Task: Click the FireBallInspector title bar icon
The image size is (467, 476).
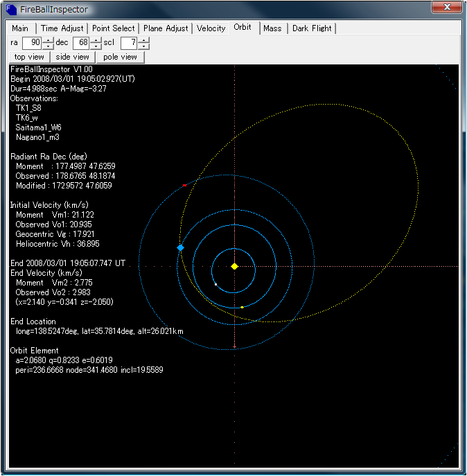Action: coord(11,10)
